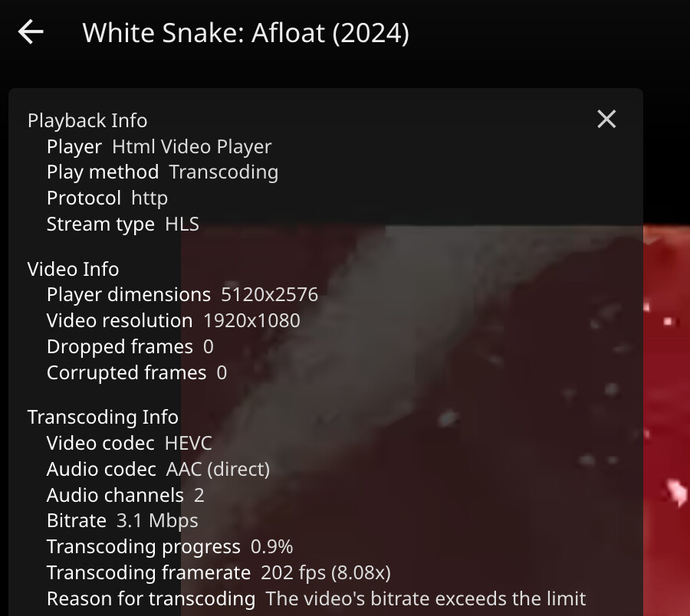Click the Play method Transcoding row

click(x=162, y=172)
